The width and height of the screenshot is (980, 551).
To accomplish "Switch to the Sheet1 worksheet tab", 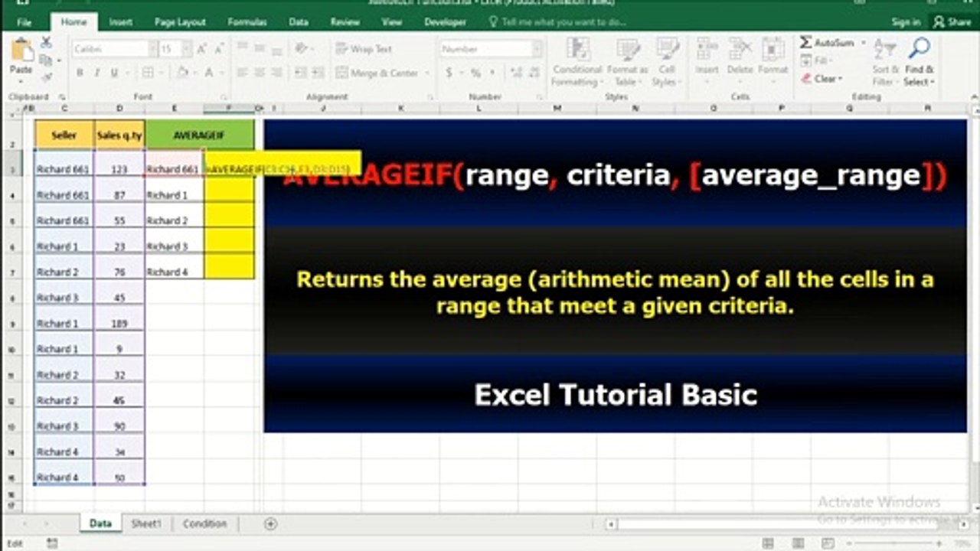I will point(146,523).
